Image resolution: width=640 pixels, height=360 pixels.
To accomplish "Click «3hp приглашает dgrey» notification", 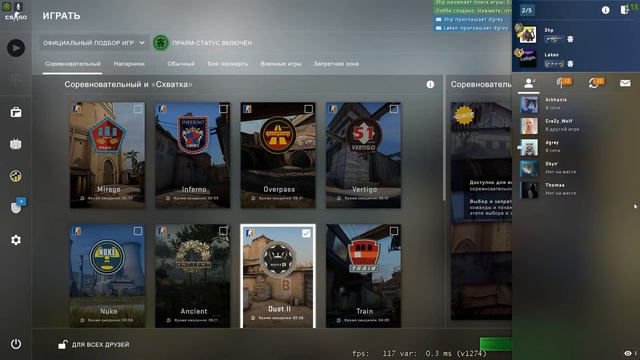I will [x=472, y=19].
